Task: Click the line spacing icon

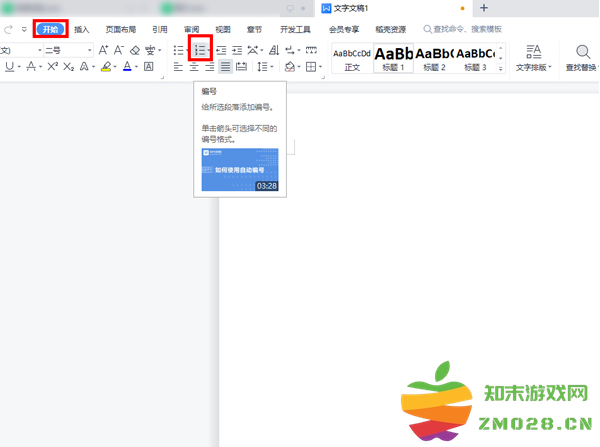Action: tap(262, 67)
